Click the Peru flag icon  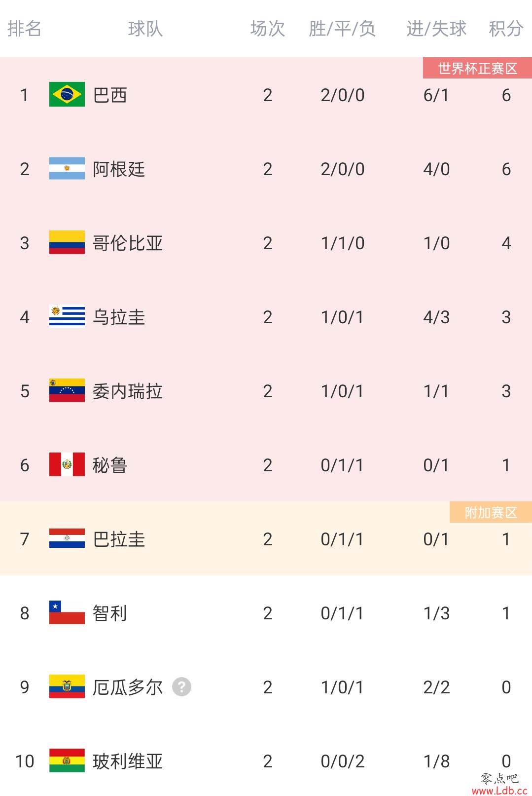tap(67, 464)
